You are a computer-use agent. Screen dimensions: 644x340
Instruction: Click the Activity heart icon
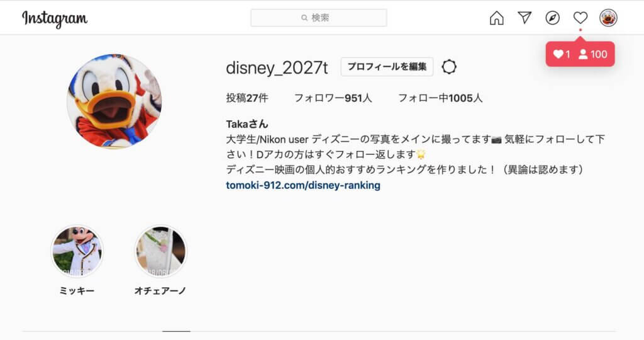coord(580,18)
